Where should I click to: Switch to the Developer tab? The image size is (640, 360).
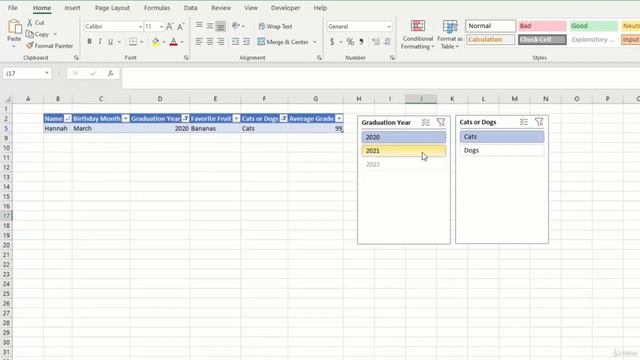[x=285, y=8]
